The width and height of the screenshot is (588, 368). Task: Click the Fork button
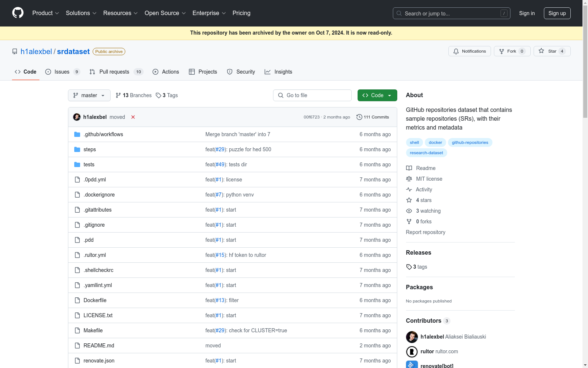pos(512,51)
